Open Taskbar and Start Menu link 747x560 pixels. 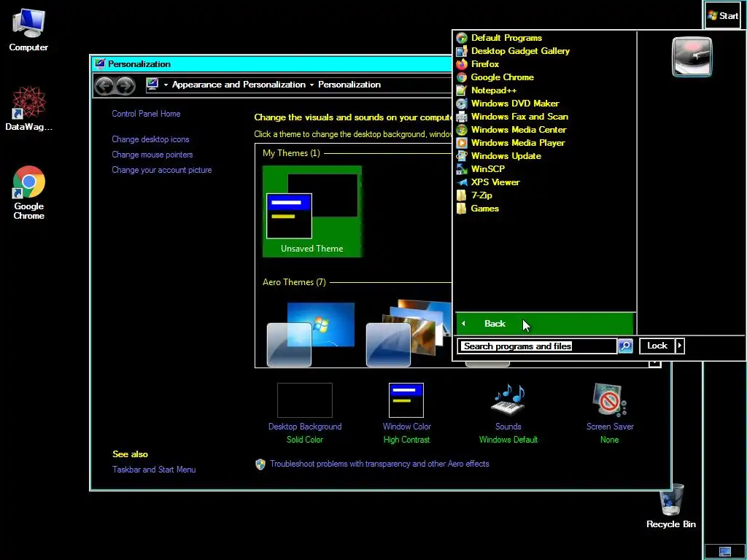tap(154, 470)
